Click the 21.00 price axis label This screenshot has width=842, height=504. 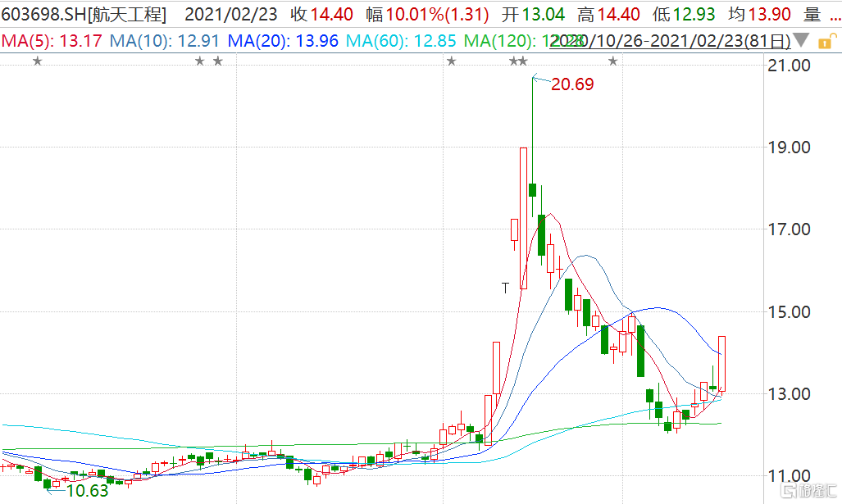tap(789, 66)
